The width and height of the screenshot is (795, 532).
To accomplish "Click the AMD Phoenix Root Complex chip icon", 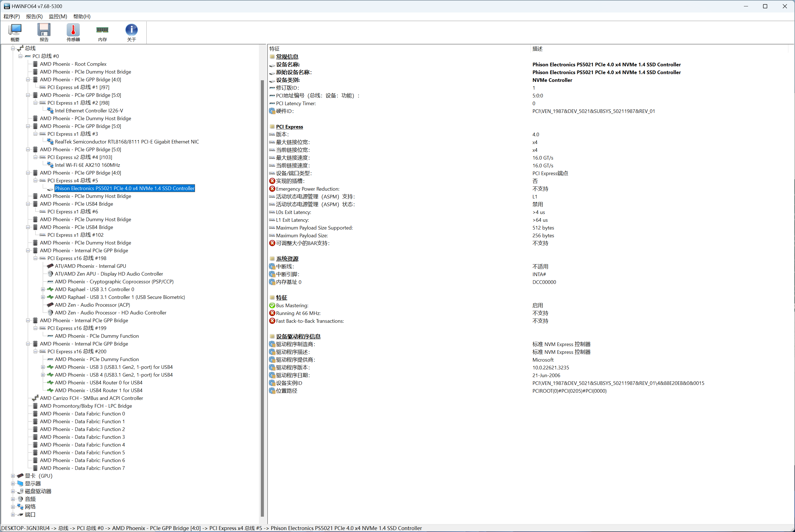I will [x=35, y=64].
